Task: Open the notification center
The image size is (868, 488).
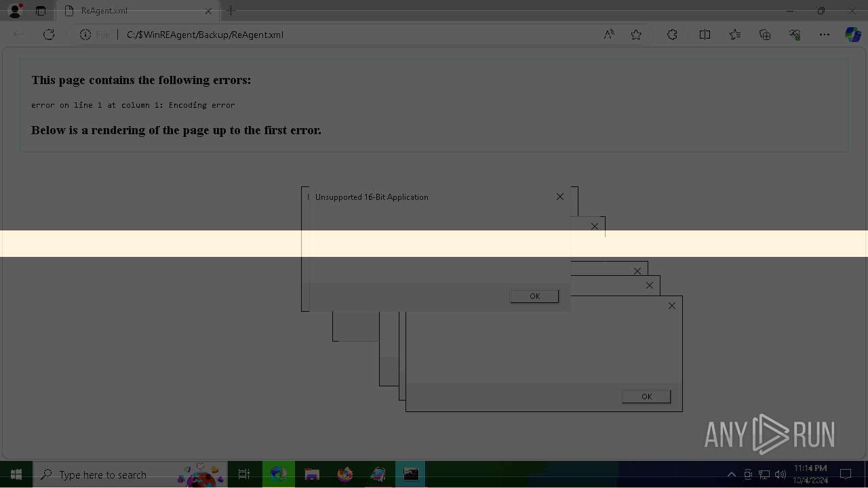Action: 846,474
